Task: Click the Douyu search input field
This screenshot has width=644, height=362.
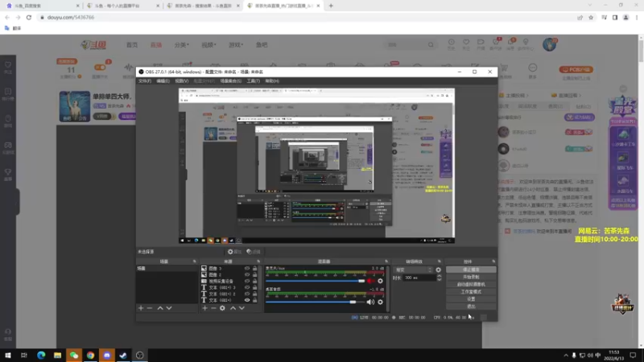Action: coord(406,45)
